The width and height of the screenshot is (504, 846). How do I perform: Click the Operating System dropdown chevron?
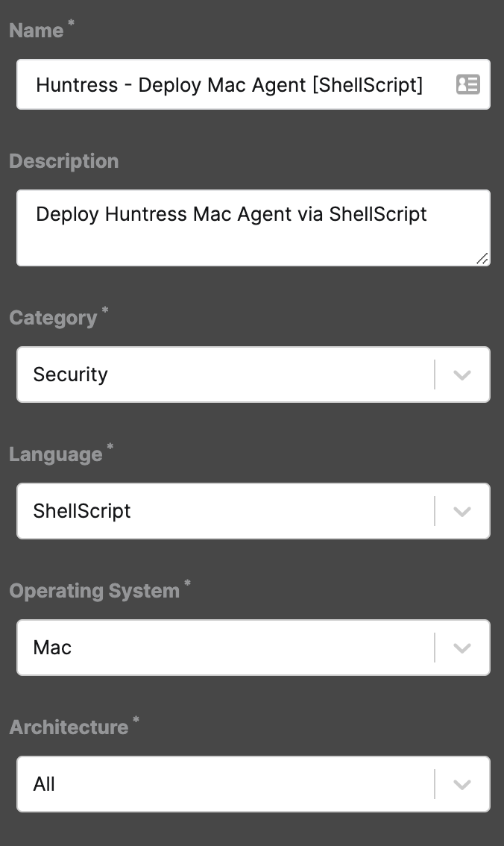(462, 648)
